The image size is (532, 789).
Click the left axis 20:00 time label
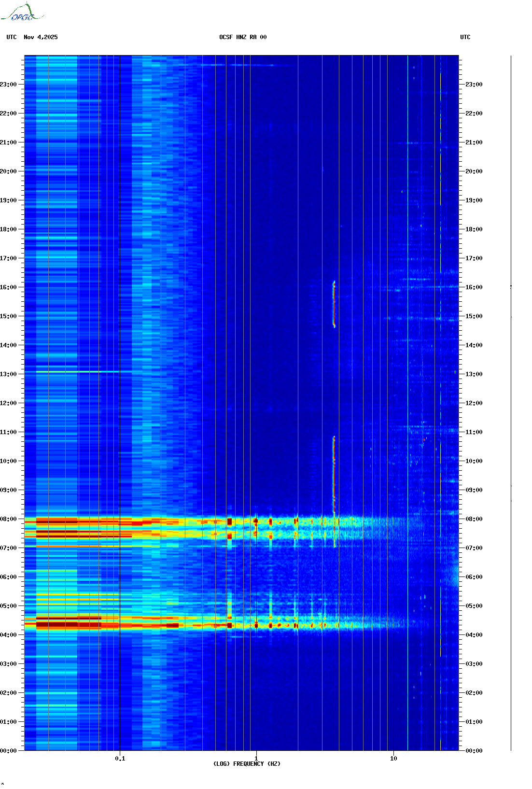[x=8, y=171]
